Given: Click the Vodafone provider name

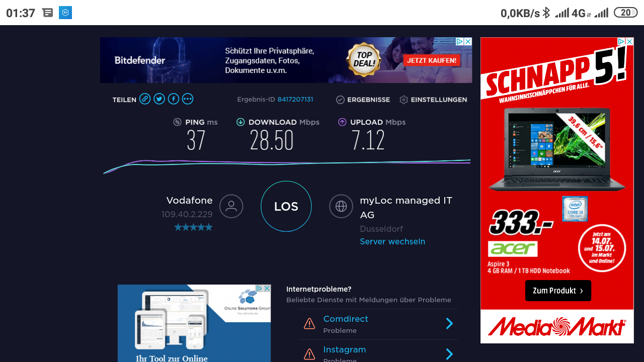Looking at the screenshot, I should coord(190,200).
